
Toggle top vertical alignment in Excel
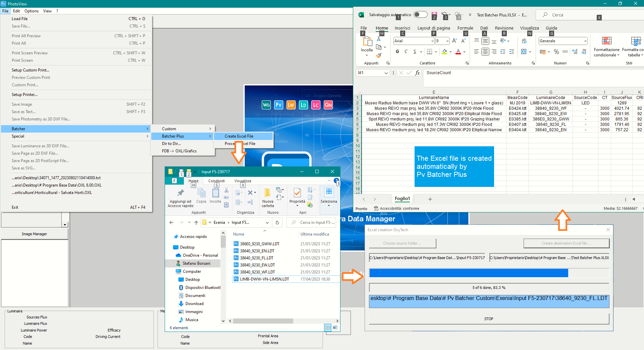coord(476,40)
